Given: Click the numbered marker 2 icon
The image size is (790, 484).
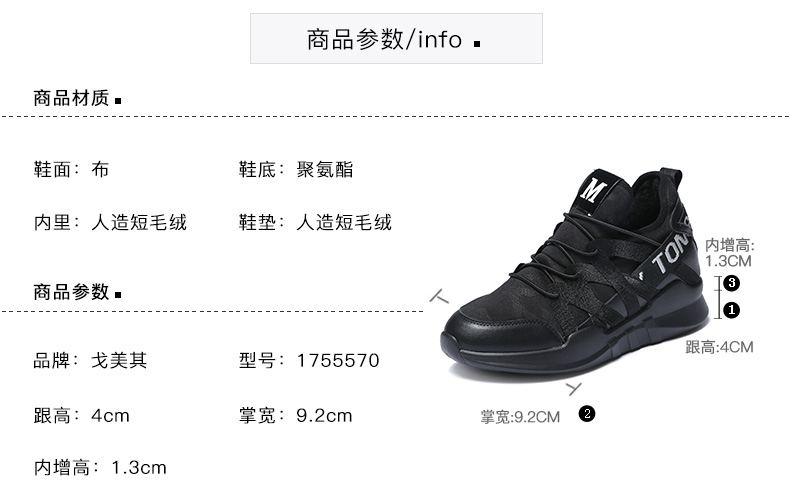Looking at the screenshot, I should [587, 413].
